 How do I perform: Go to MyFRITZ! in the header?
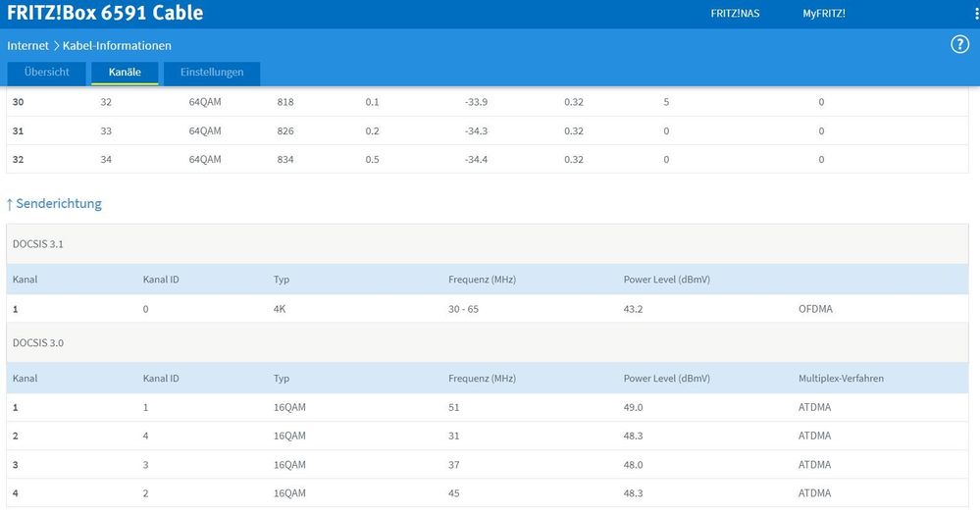coord(823,14)
